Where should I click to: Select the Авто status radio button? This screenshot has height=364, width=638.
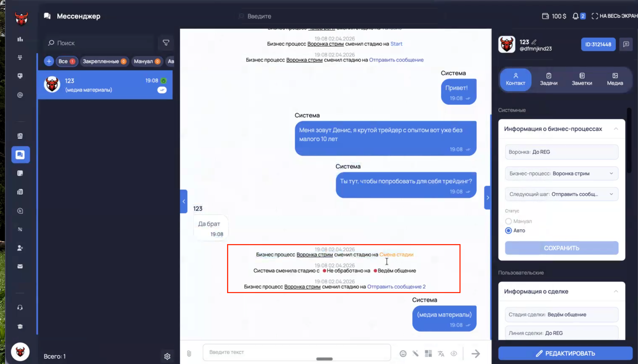pos(508,230)
